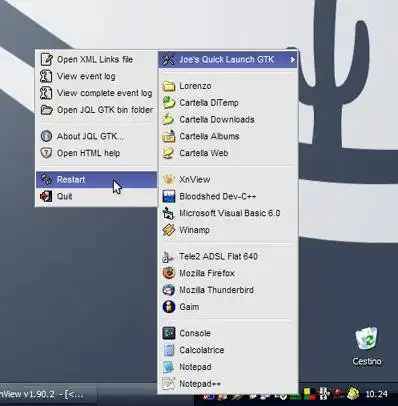Screen dimensions: 398x406
Task: Click the Cartella DiTemp folder icon
Action: click(169, 103)
